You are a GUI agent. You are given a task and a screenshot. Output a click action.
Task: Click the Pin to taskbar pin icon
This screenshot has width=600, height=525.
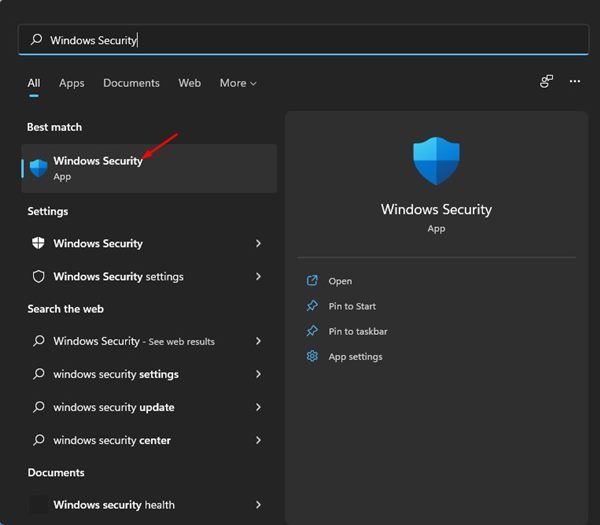tap(312, 331)
